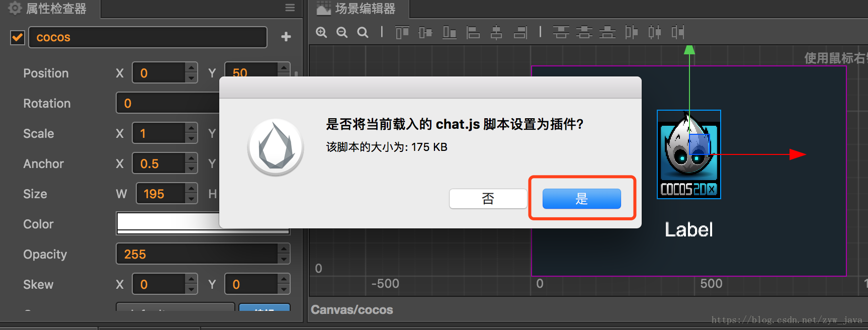The width and height of the screenshot is (868, 330).
Task: Click the Size W field showing 195
Action: [161, 194]
